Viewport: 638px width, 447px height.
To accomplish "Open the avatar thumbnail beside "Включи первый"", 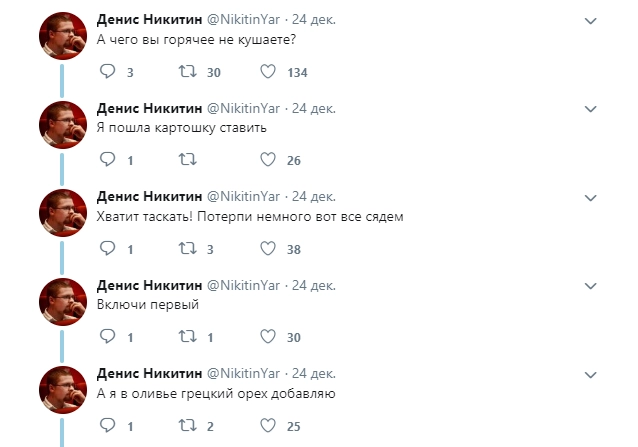I will (63, 303).
